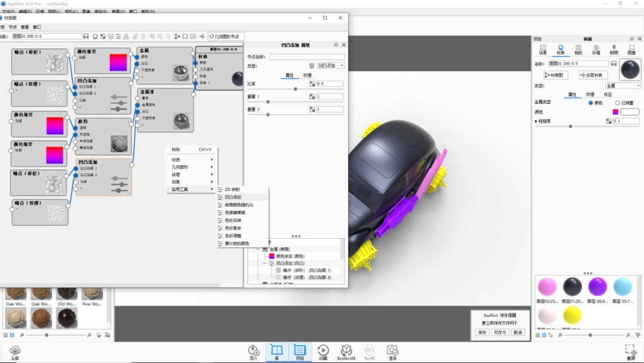The width and height of the screenshot is (644, 363).
Task: Choose 2D 映射 from utility submenu
Action: coord(242,189)
